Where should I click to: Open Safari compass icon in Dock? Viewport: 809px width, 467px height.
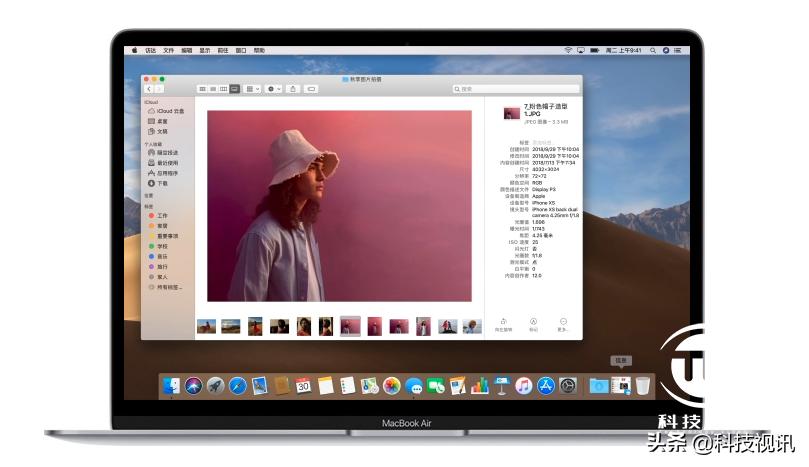(237, 385)
